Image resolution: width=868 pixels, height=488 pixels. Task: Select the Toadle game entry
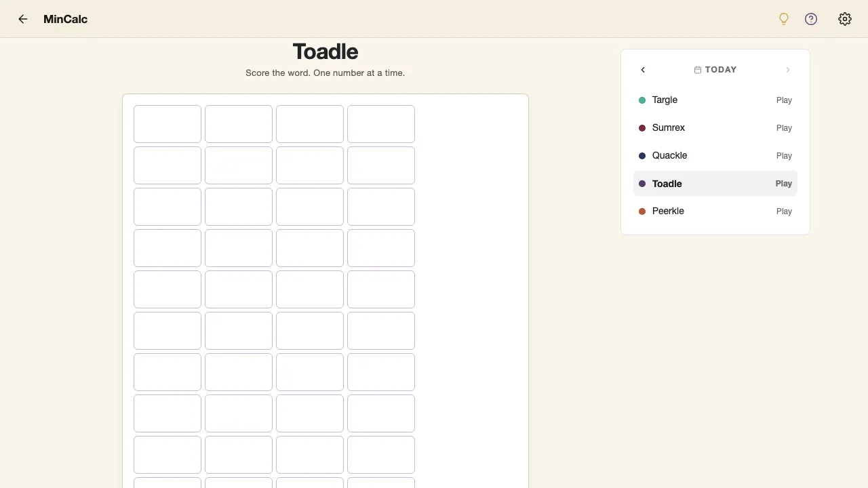point(715,184)
